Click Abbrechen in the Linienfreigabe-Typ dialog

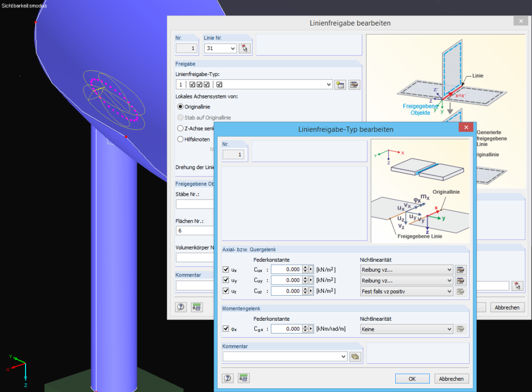(451, 379)
